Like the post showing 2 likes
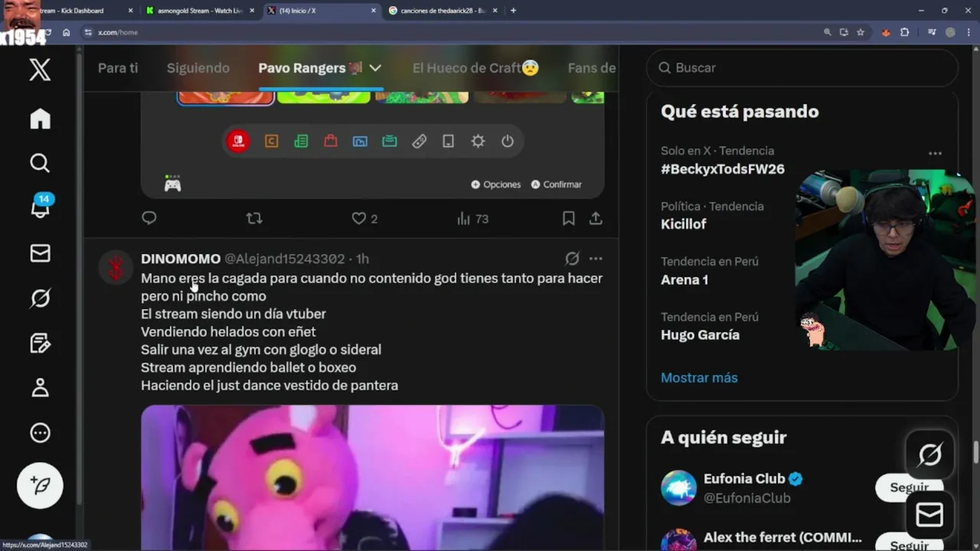Viewport: 980px width, 551px height. coord(364,219)
